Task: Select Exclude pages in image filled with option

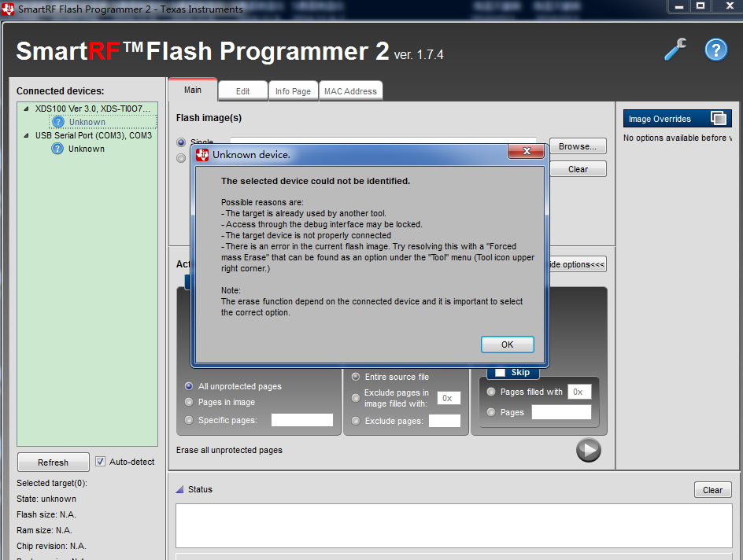Action: click(x=356, y=398)
